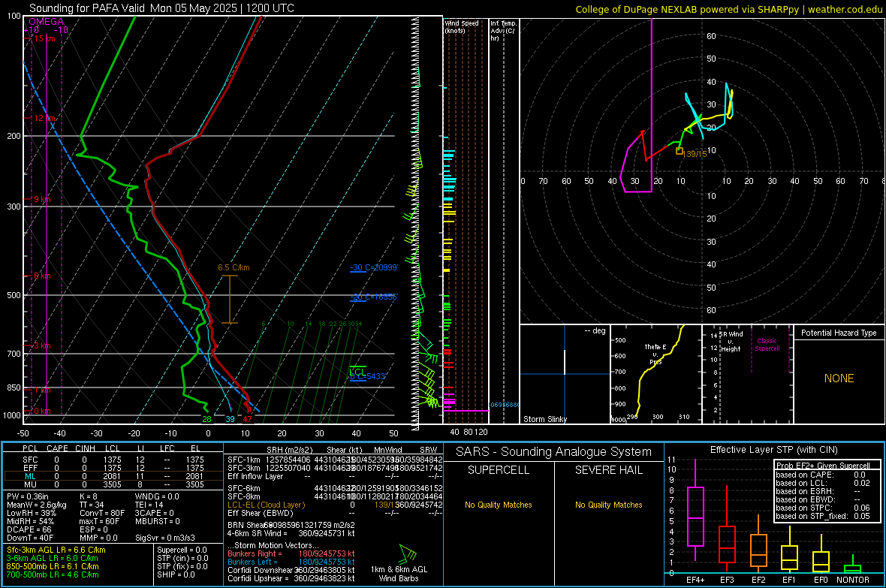Screen dimensions: 886x588
Task: Click the 139/15 storm motion label on the hodograph
Action: [695, 154]
